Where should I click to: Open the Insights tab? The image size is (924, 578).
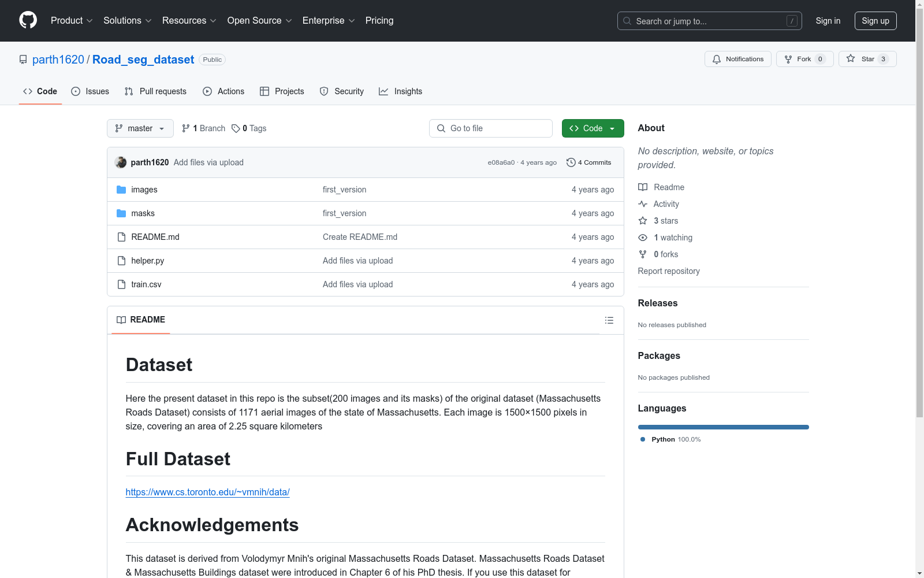(401, 91)
